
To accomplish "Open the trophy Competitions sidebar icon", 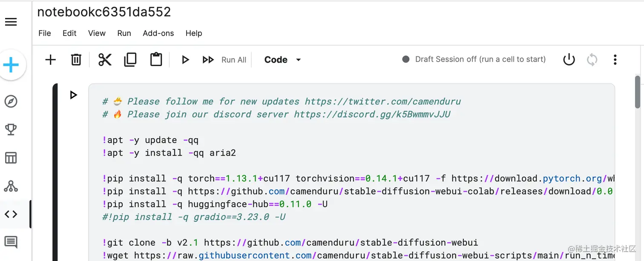I will pos(11,130).
